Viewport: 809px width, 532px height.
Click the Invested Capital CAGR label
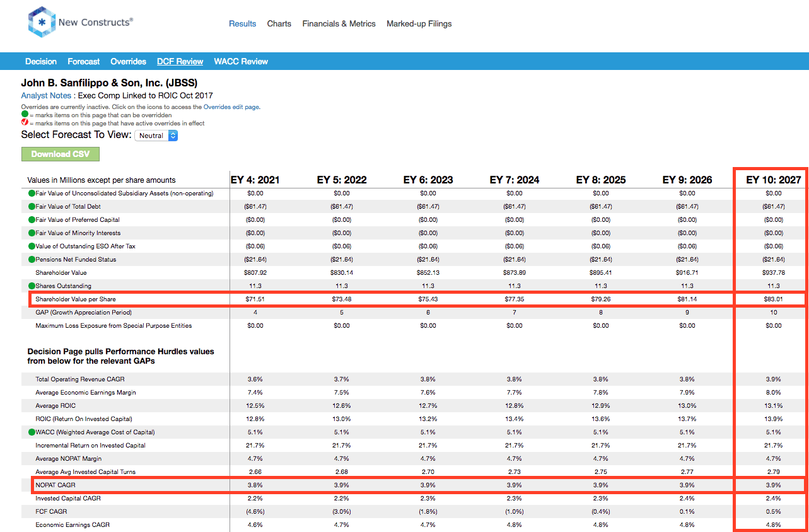(69, 499)
